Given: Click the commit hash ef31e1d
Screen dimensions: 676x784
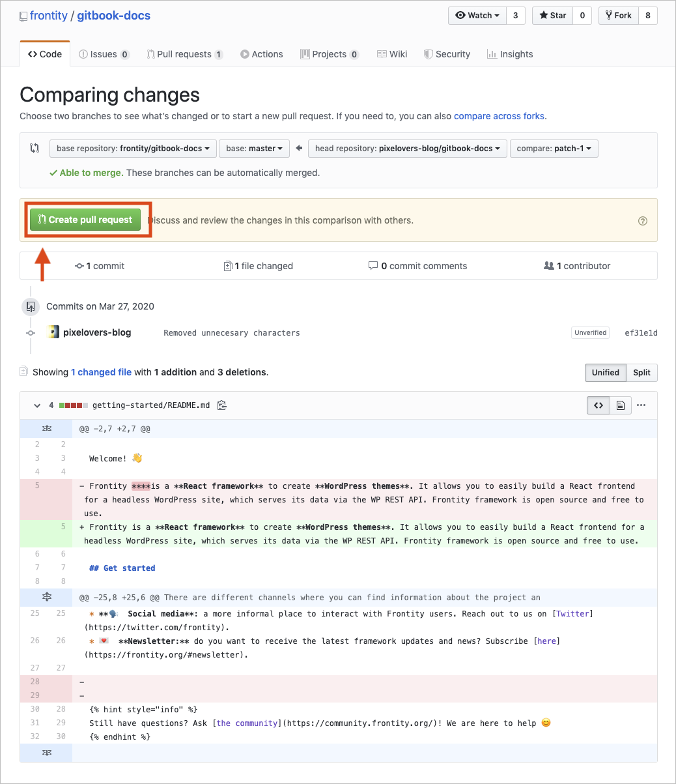Looking at the screenshot, I should pyautogui.click(x=641, y=332).
